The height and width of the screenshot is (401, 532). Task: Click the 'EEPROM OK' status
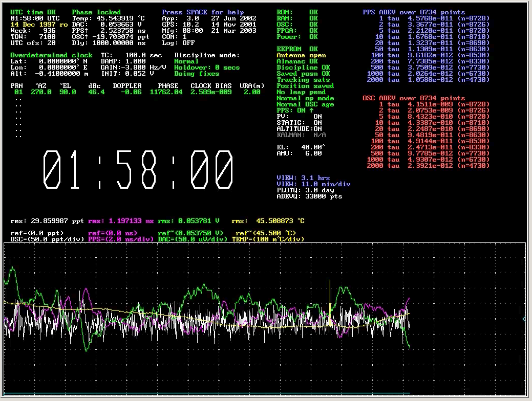pos(297,49)
